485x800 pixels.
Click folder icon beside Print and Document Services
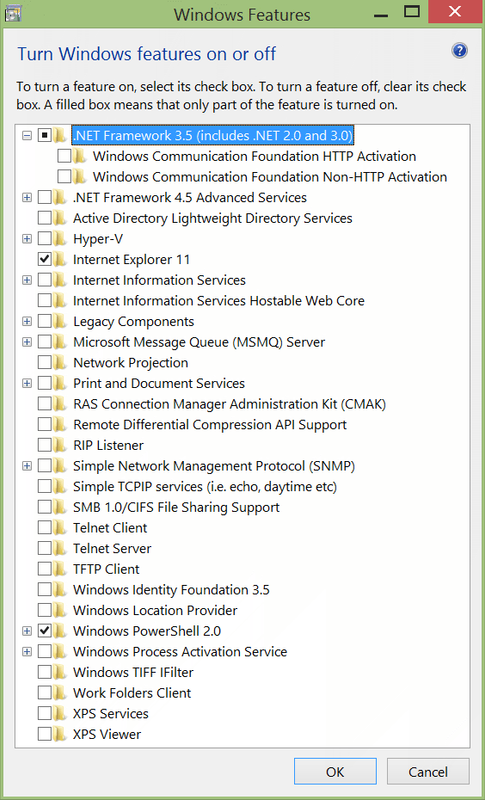(60, 383)
